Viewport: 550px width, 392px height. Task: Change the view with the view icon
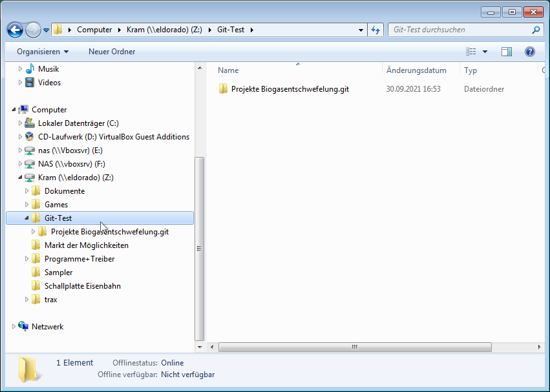click(x=471, y=52)
